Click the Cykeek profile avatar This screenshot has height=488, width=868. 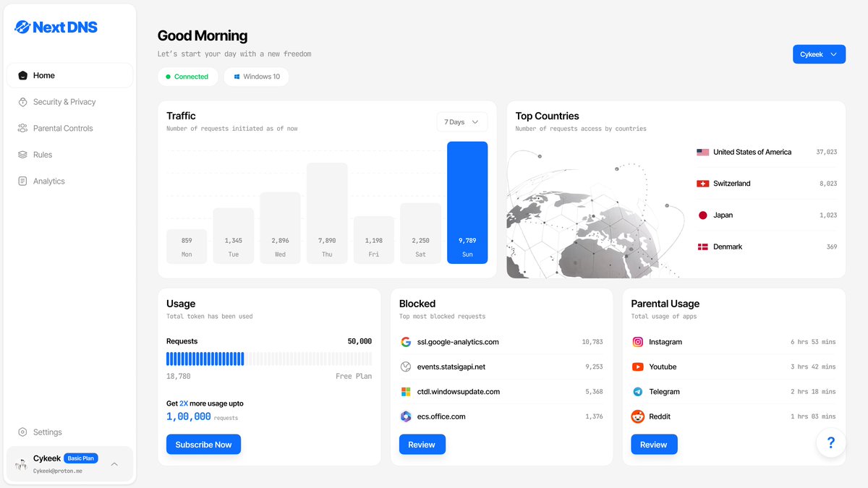(20, 463)
